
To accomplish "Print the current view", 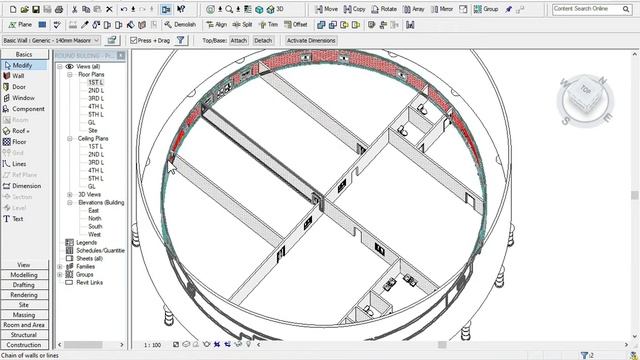I will tap(59, 9).
